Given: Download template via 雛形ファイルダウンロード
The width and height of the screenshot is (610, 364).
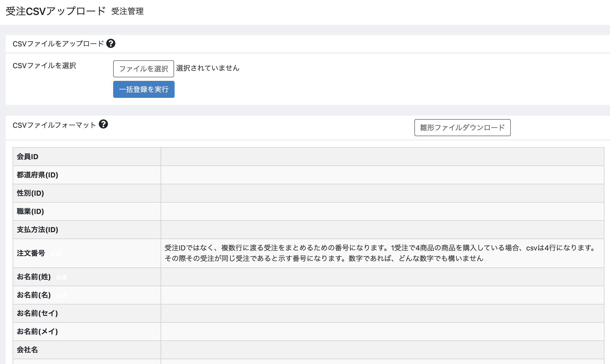Looking at the screenshot, I should (x=462, y=128).
